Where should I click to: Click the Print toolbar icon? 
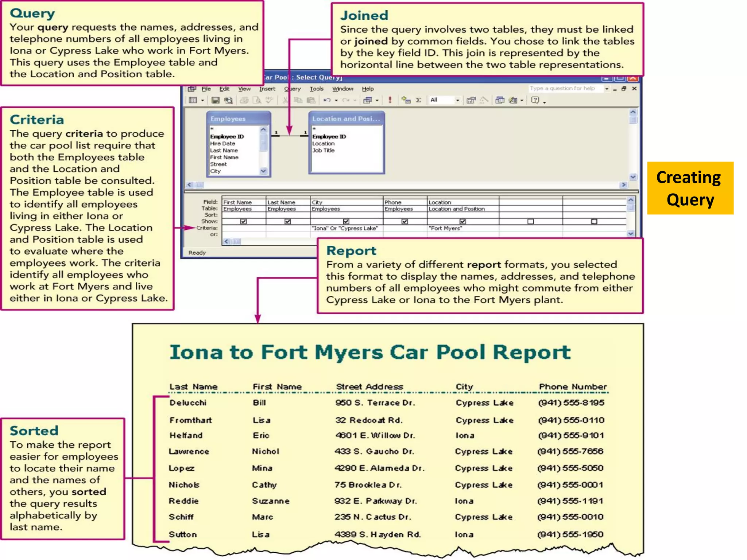[244, 100]
